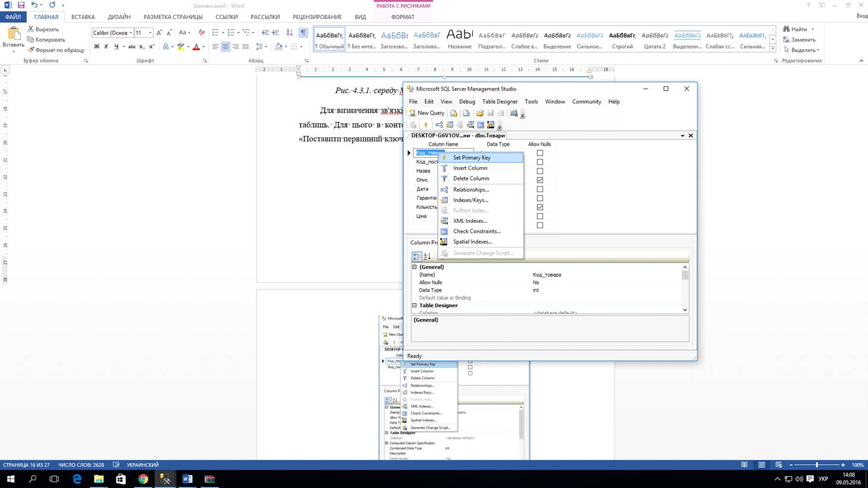Click the Alphabetical sort icon in Column Properties
868x488 pixels.
click(x=427, y=257)
